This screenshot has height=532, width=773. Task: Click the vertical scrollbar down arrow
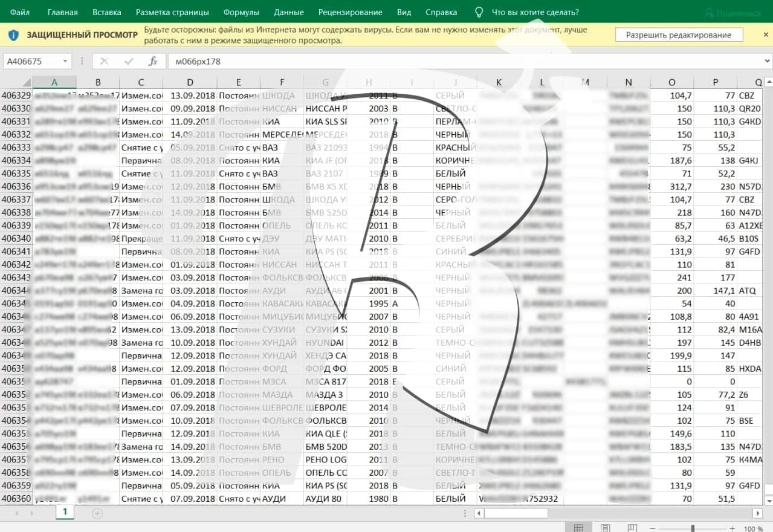click(x=768, y=501)
